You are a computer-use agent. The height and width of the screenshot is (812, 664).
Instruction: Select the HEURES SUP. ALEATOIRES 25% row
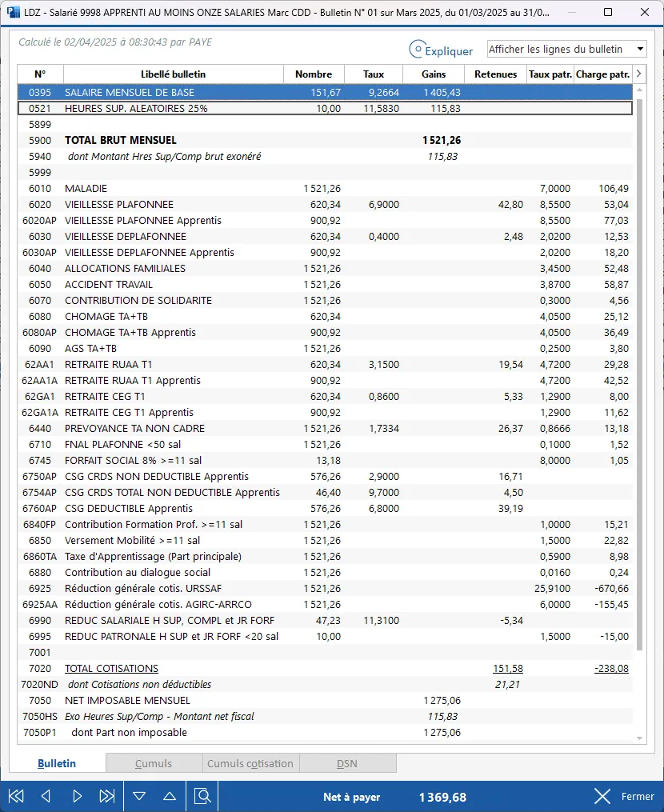pyautogui.click(x=136, y=108)
